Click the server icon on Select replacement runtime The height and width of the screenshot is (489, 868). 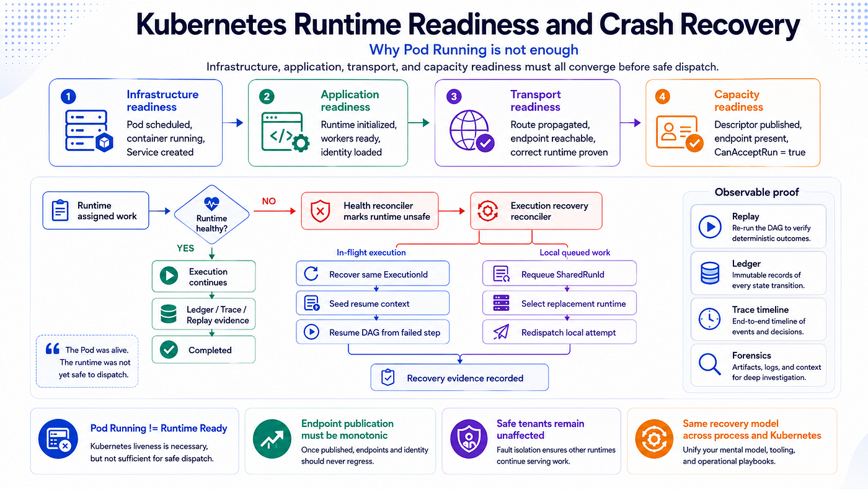tap(501, 303)
